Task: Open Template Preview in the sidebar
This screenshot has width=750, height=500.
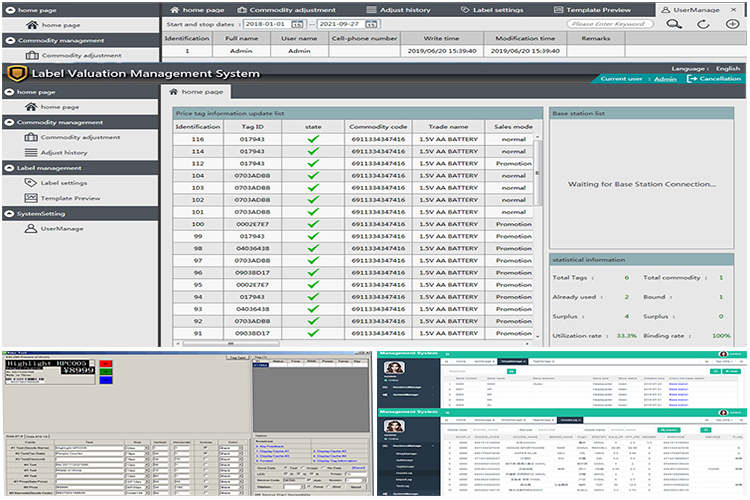Action: coord(69,198)
